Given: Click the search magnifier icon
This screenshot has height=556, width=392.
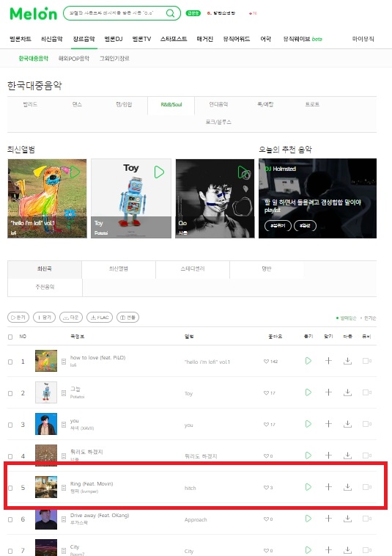Looking at the screenshot, I should click(x=170, y=13).
